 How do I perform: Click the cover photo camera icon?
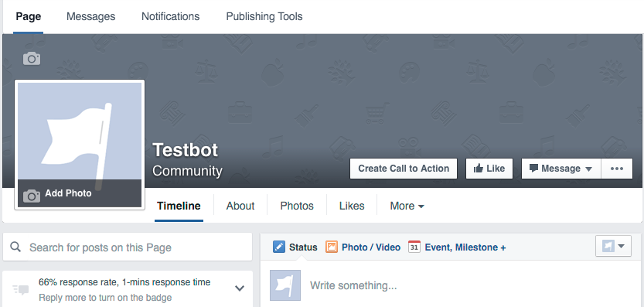(x=32, y=59)
